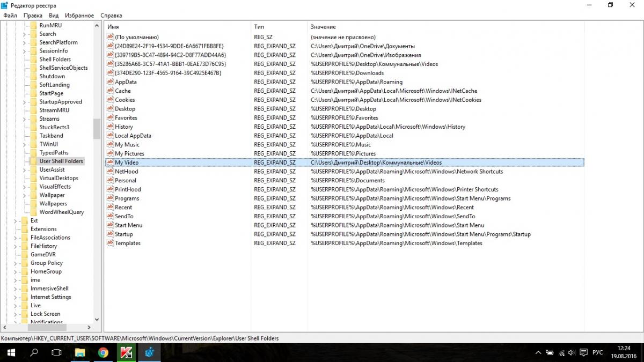Image resolution: width=644 pixels, height=362 pixels.
Task: Open the Файл menu
Action: (10, 16)
